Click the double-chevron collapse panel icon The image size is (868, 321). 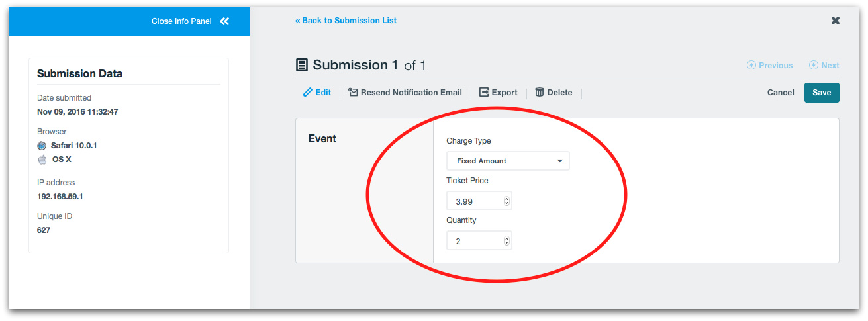[224, 21]
